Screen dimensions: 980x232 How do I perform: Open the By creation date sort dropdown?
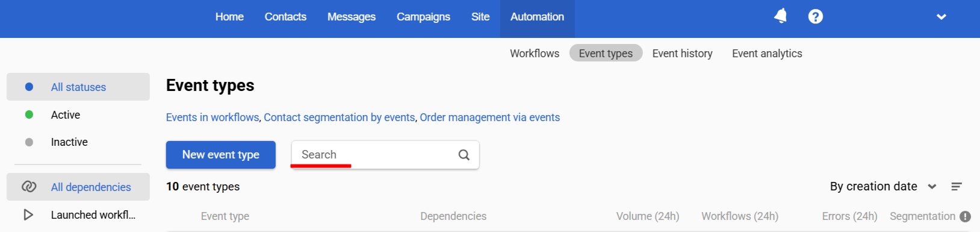pyautogui.click(x=883, y=187)
